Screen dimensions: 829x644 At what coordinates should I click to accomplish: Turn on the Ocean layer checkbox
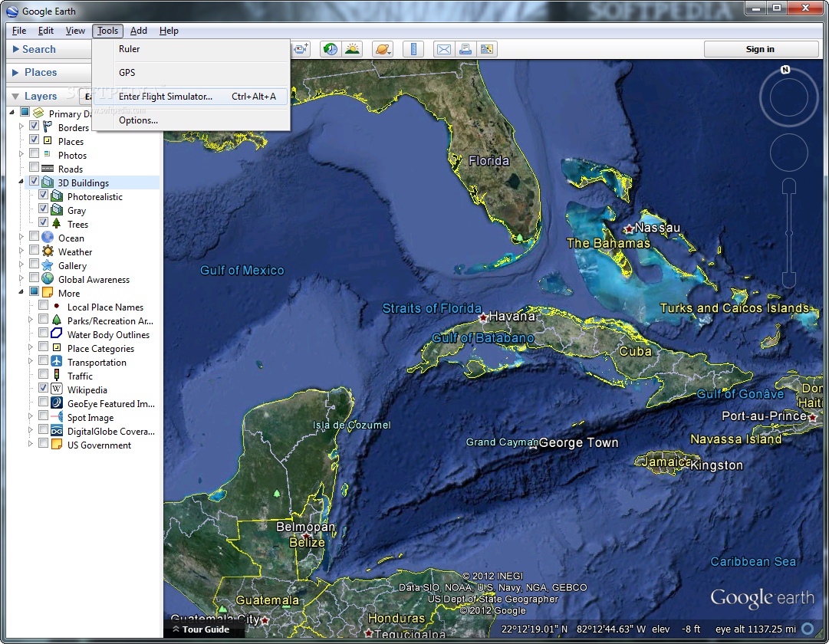pyautogui.click(x=34, y=236)
